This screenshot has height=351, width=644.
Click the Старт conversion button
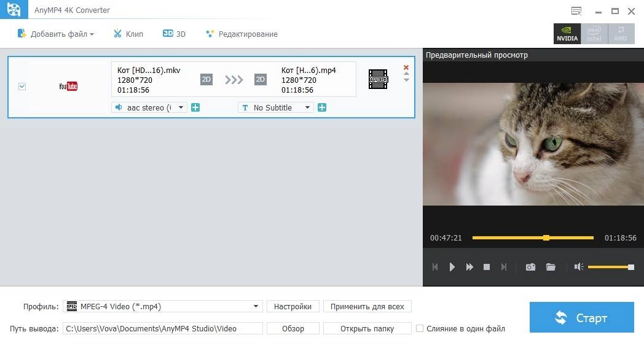click(x=581, y=317)
